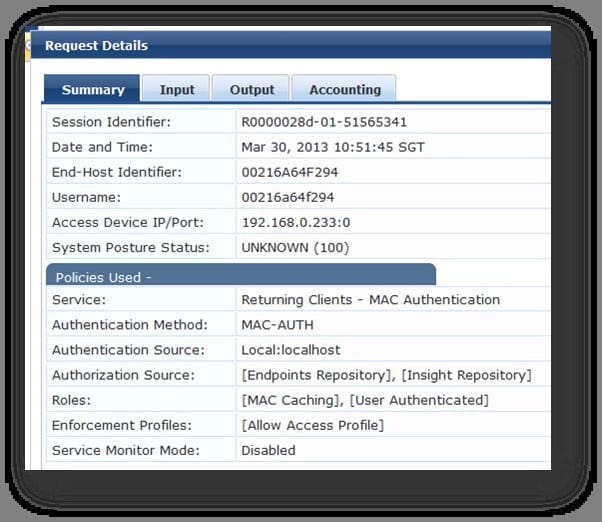
Task: Click the Endpoints Repository authorization source
Action: pos(309,375)
